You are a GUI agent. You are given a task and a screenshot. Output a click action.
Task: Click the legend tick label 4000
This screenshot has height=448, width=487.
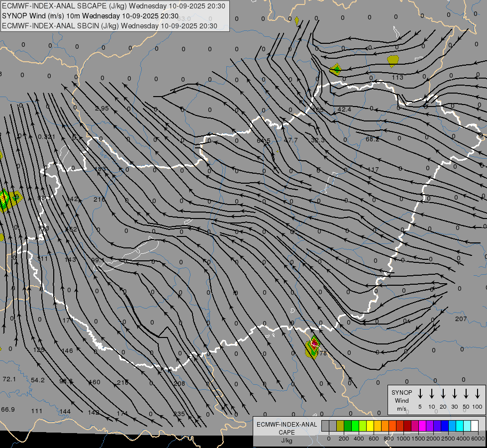click(463, 439)
